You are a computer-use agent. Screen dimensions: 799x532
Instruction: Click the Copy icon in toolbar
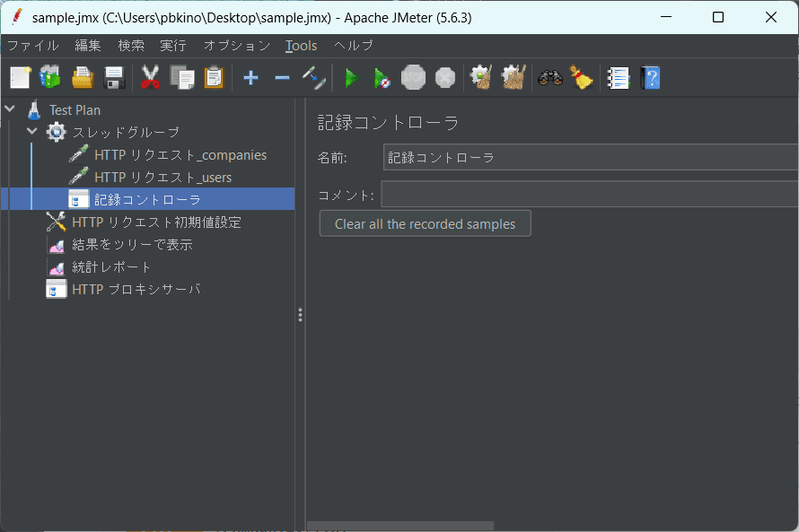[x=182, y=78]
